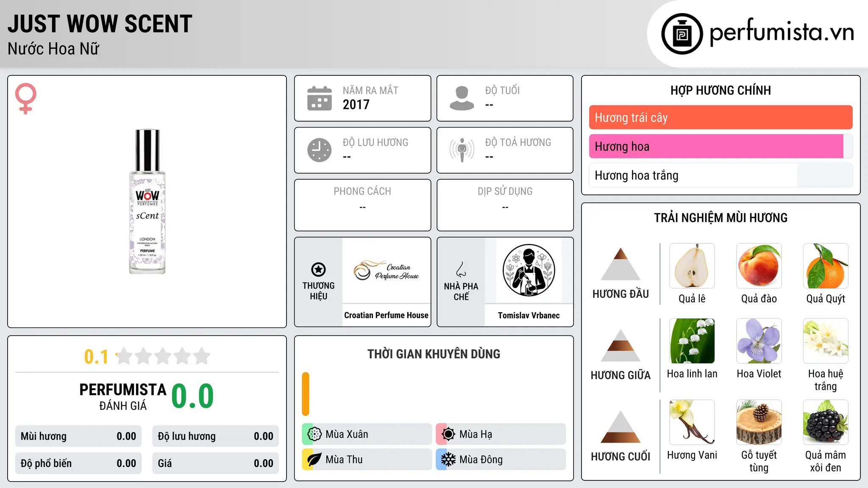
Task: Click the yellow 0.1 rating value
Action: tap(96, 357)
